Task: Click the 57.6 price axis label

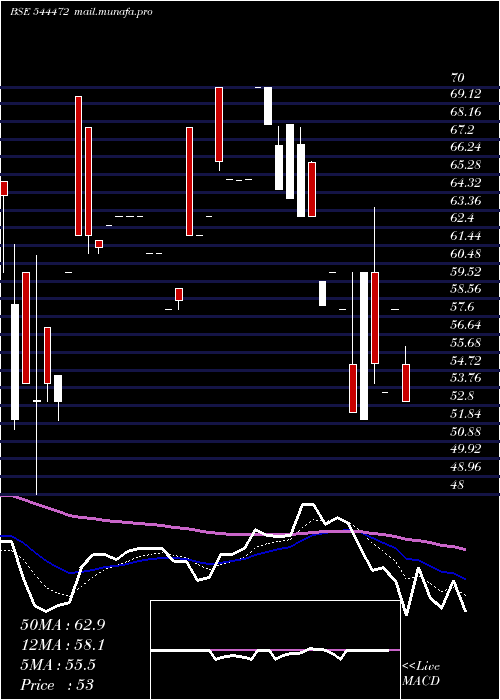Action: point(462,307)
